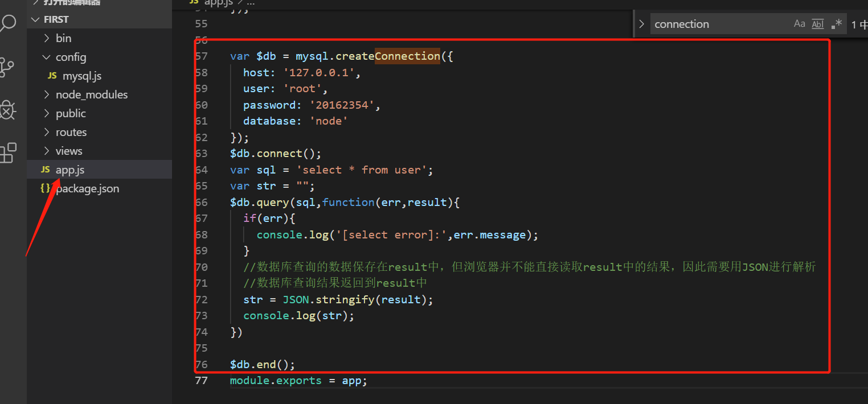Click 'JSON.stringify(result)' on line 72
868x404 pixels.
click(355, 300)
